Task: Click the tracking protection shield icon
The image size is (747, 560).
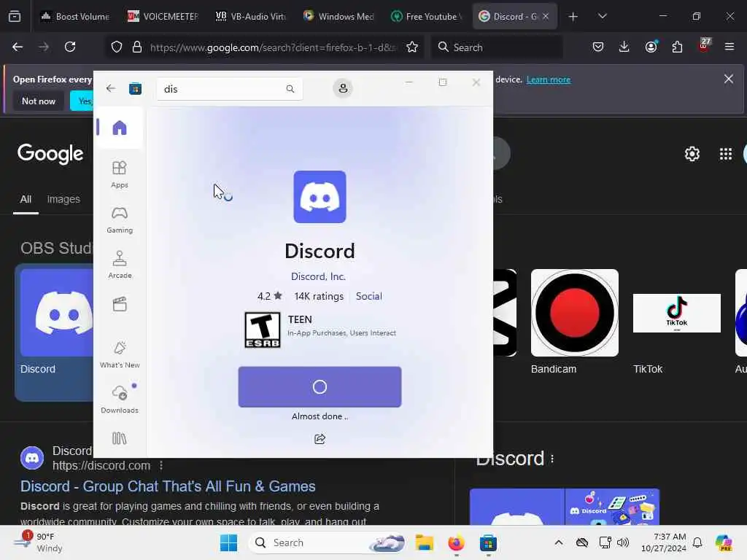Action: tap(117, 47)
